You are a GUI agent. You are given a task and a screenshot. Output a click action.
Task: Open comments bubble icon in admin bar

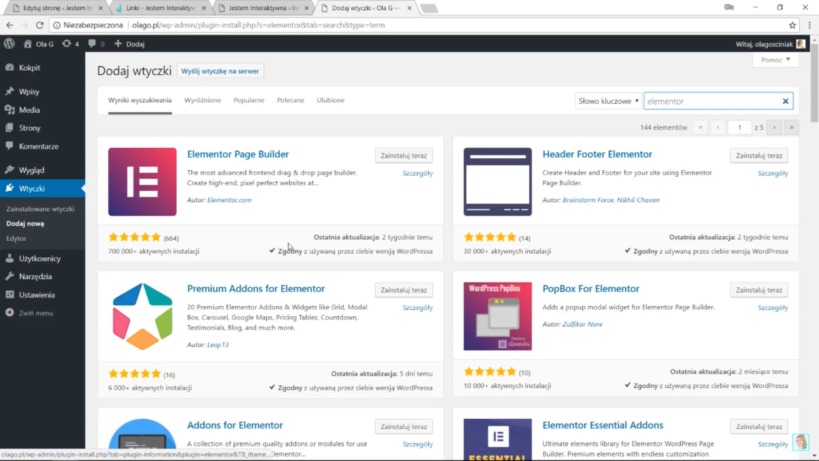[92, 44]
